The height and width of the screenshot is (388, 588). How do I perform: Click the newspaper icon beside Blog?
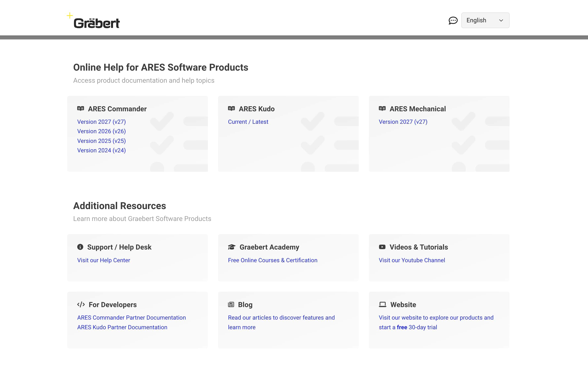click(x=231, y=304)
